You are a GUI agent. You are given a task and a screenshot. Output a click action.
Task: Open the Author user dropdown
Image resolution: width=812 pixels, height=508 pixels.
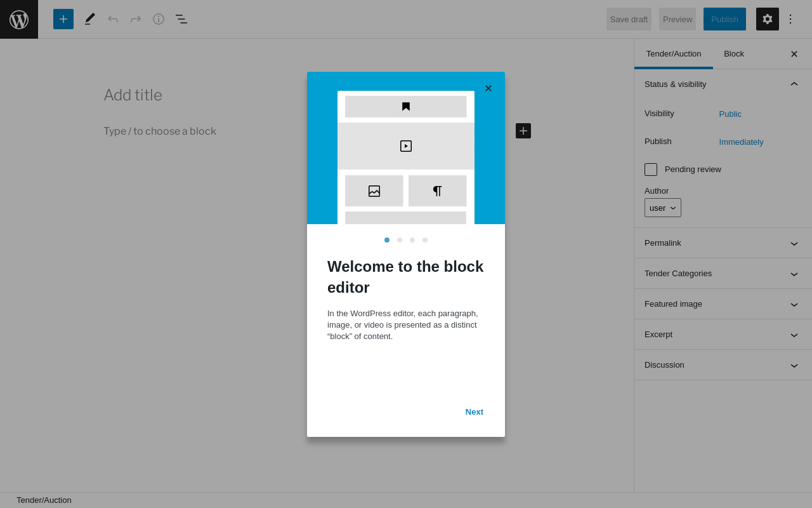[663, 208]
